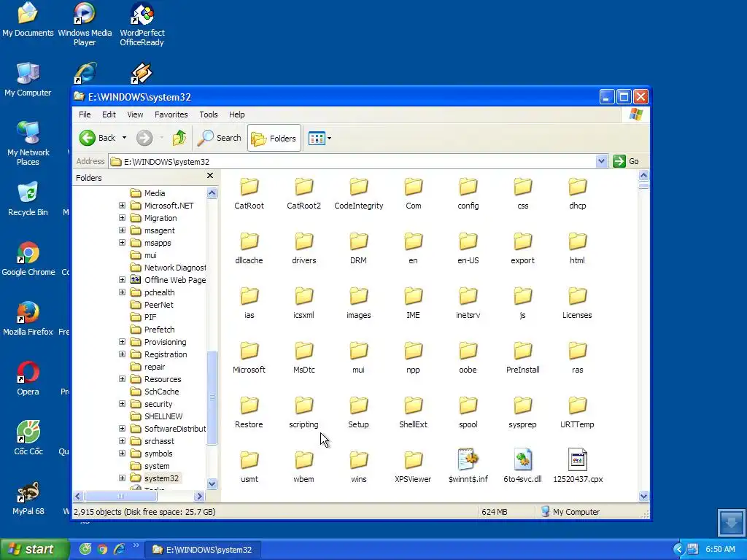Open the address bar dropdown arrow
747x560 pixels.
pos(601,161)
